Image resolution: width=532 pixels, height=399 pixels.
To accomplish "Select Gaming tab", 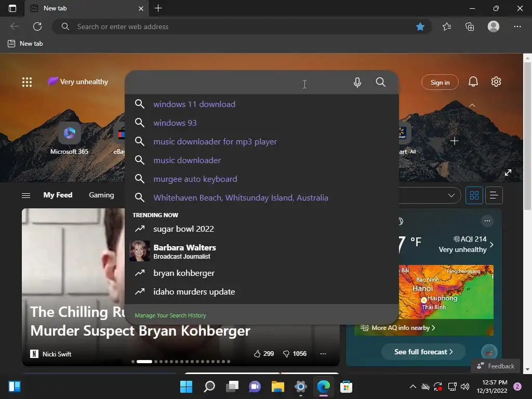I will [x=101, y=195].
